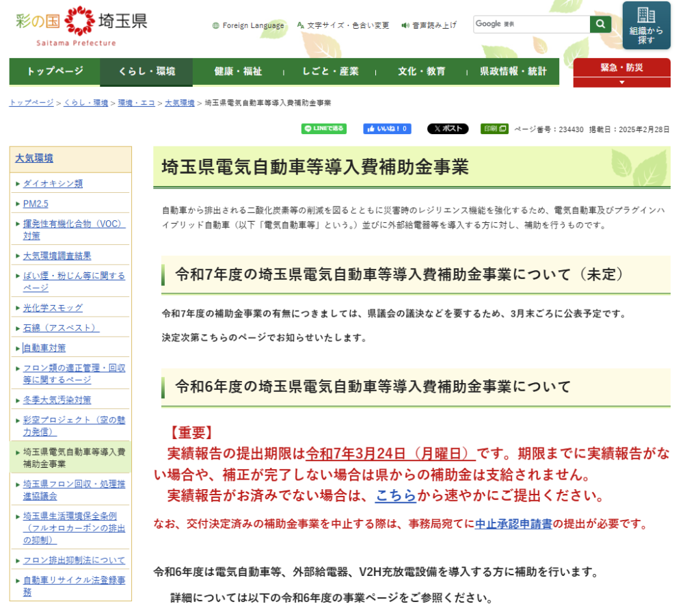This screenshot has height=604, width=700.
Task: Open 彩空プロジェクト sidebar link
Action: pos(74,425)
